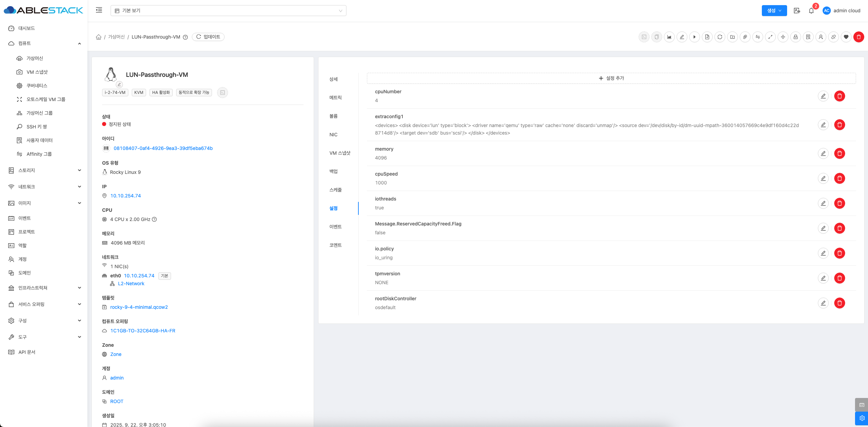Viewport: 868px width, 427px height.
Task: Collapse the 컴퓨트 sidebar section
Action: tap(44, 43)
